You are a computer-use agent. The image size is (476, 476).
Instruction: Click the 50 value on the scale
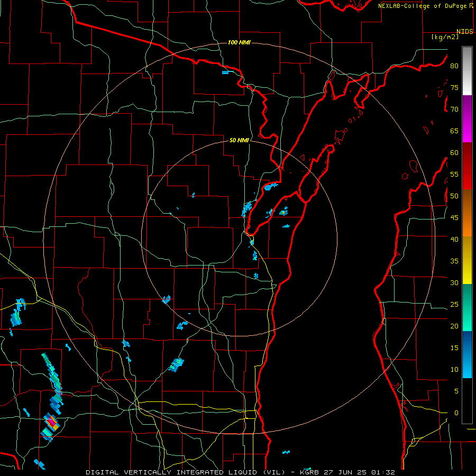click(x=454, y=196)
